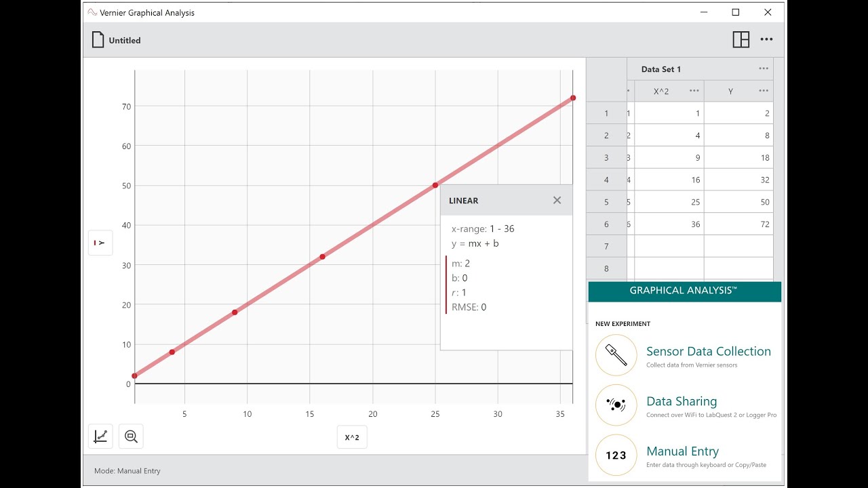Open Data Set 1 options menu
Viewport: 868px width, 488px height.
click(x=764, y=68)
